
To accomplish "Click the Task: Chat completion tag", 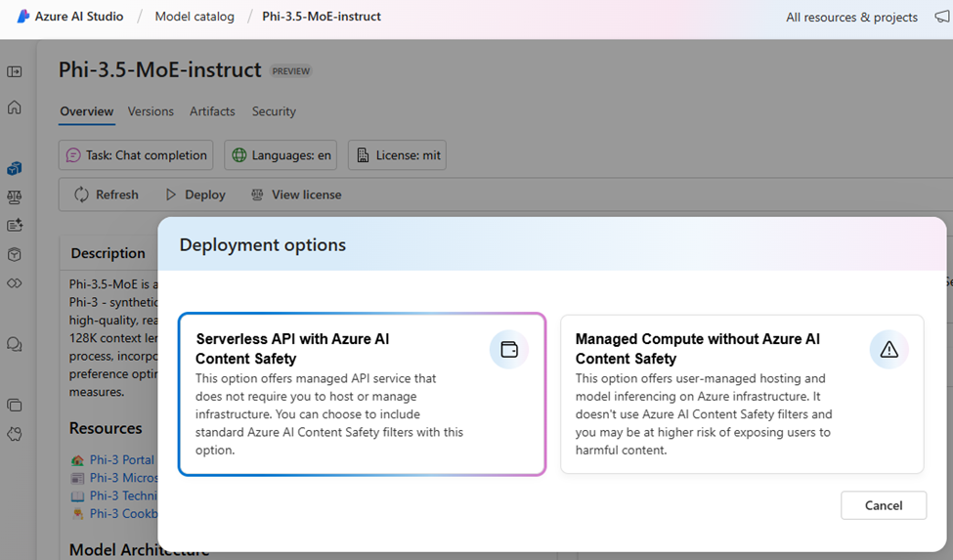I will click(136, 154).
